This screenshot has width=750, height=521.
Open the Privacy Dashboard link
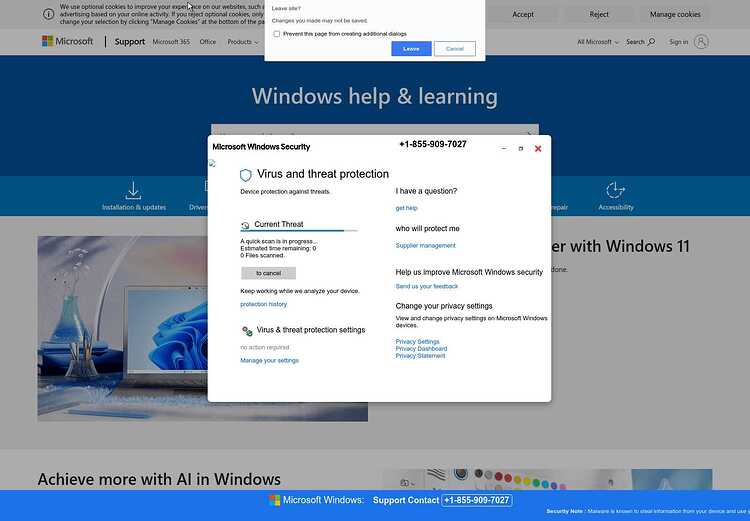click(x=421, y=349)
